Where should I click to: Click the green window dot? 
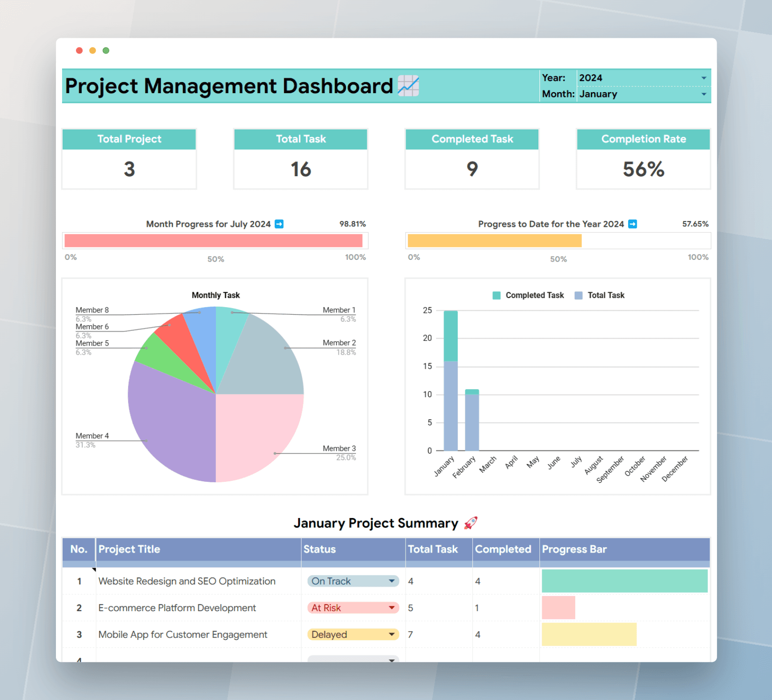[106, 51]
